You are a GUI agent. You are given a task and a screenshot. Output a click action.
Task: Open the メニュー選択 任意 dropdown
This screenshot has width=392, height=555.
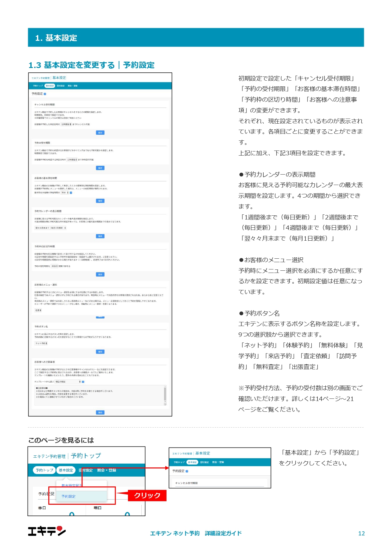pyautogui.click(x=38, y=310)
